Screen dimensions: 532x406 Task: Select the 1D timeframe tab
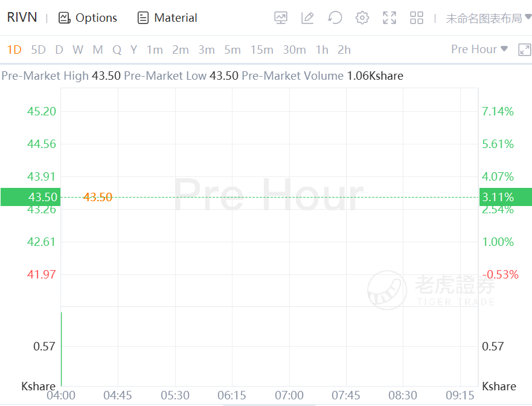(x=14, y=50)
